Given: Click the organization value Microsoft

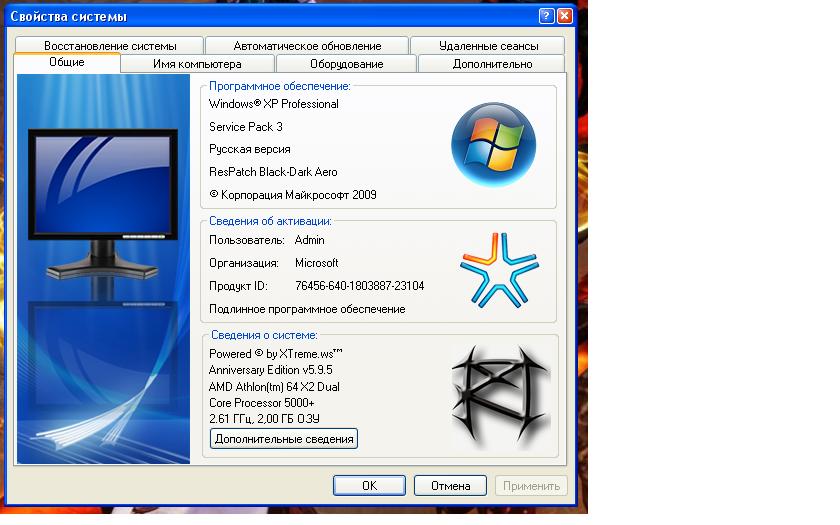Looking at the screenshot, I should (317, 263).
